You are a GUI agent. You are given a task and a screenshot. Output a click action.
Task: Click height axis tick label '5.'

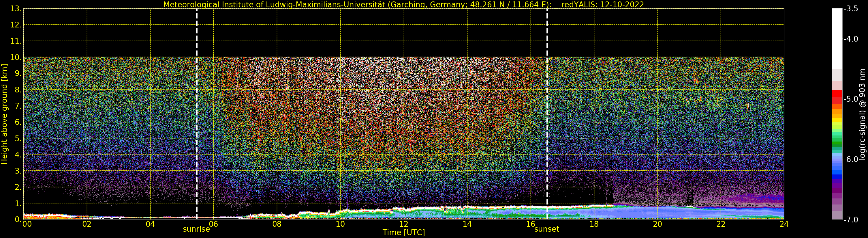point(18,138)
